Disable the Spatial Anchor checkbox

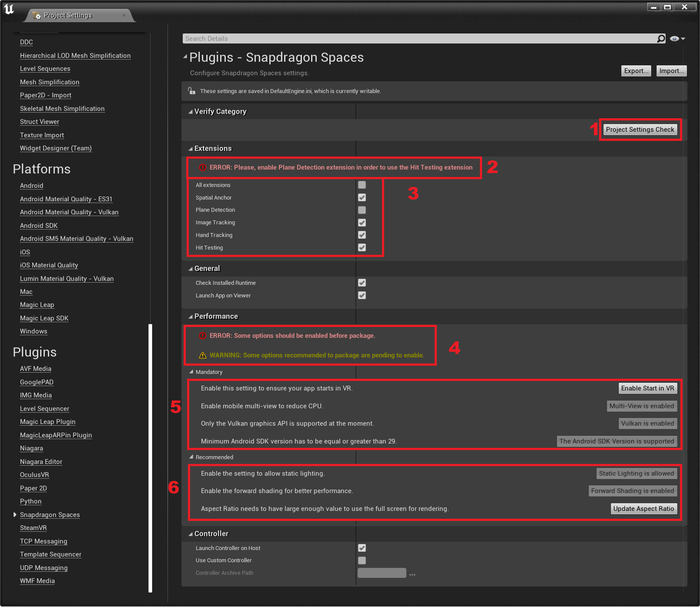tap(362, 197)
